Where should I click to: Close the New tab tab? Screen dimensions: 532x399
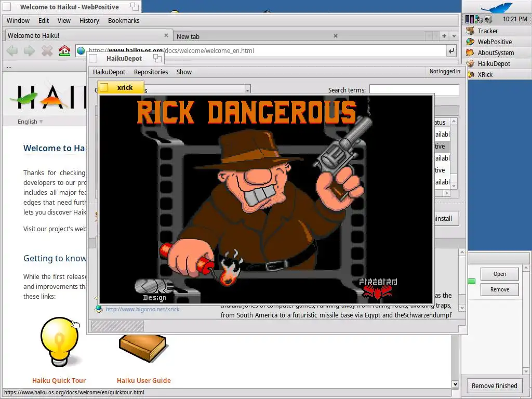335,36
